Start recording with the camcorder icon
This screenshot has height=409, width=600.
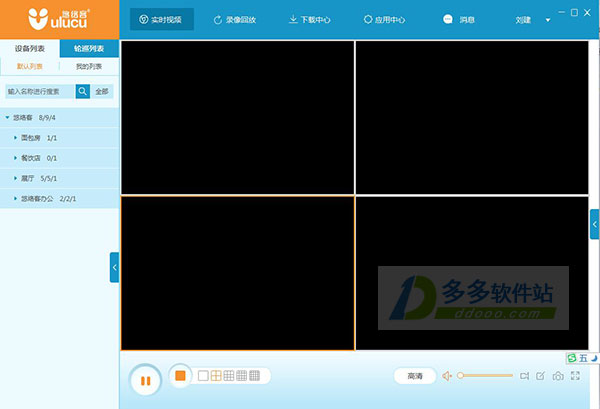(524, 376)
